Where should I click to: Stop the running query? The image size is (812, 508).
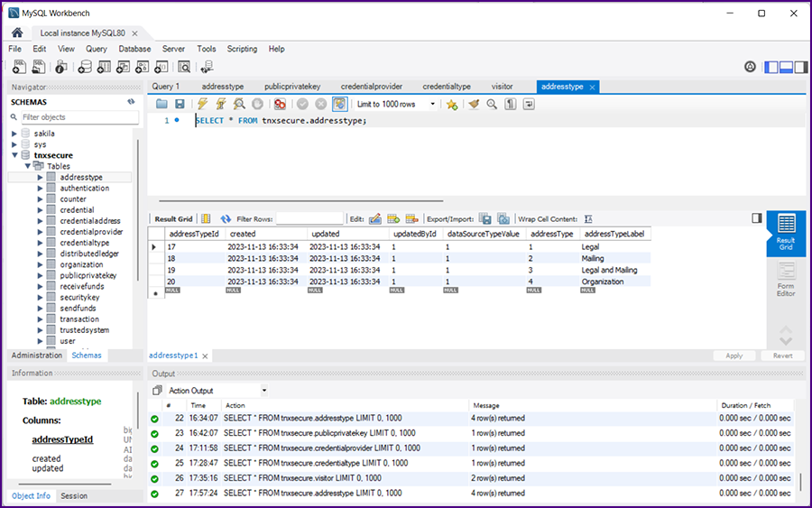pos(257,104)
